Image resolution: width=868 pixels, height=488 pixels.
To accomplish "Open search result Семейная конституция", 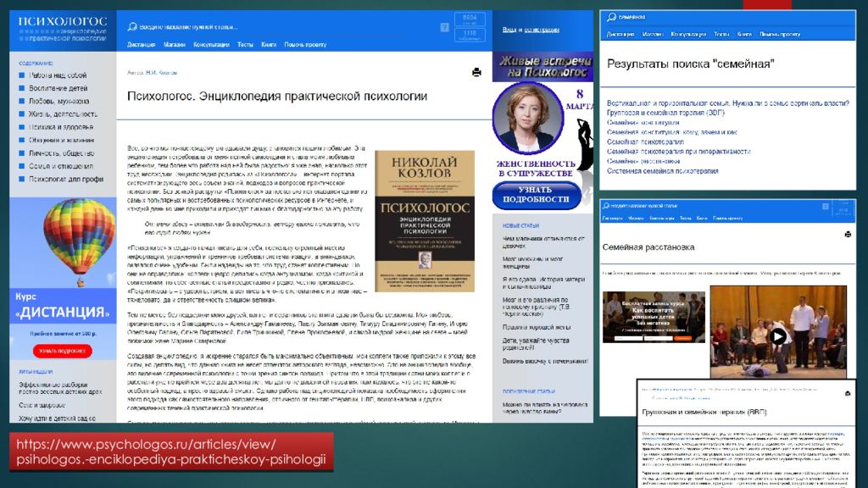I will [643, 123].
